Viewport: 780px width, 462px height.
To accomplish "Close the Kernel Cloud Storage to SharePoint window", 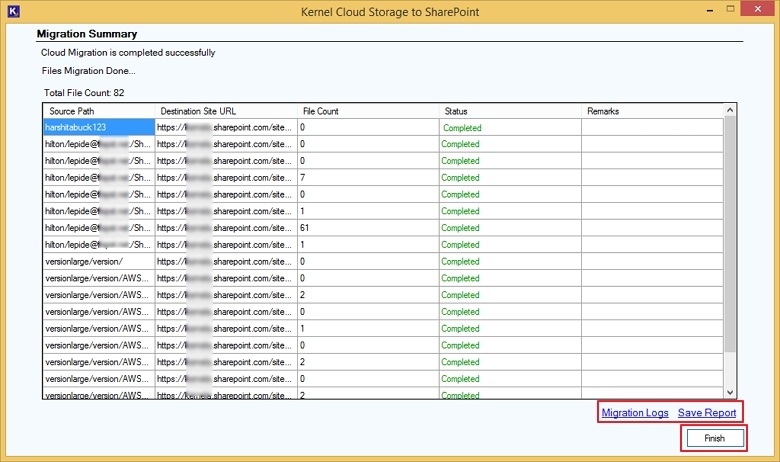I will click(x=757, y=9).
